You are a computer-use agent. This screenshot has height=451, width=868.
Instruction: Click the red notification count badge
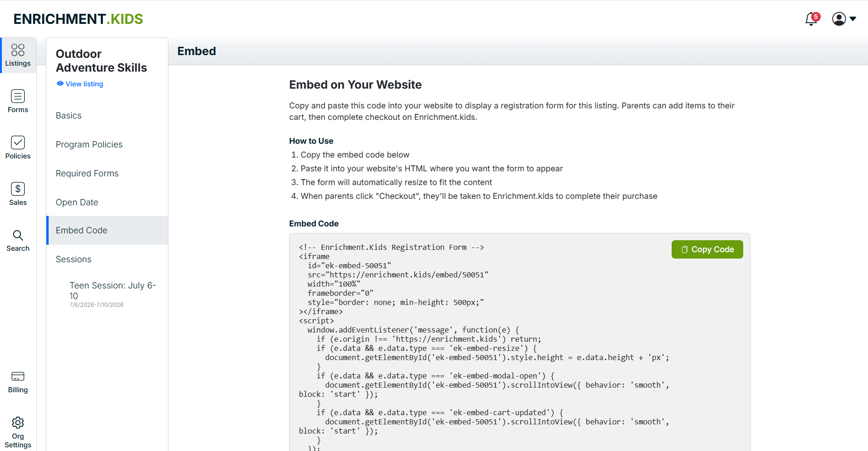pyautogui.click(x=816, y=17)
